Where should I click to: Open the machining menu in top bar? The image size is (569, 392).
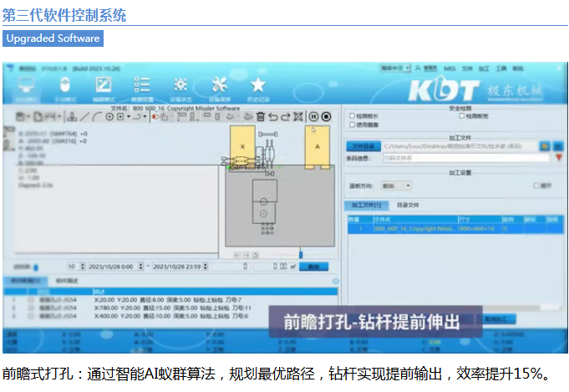(x=484, y=69)
